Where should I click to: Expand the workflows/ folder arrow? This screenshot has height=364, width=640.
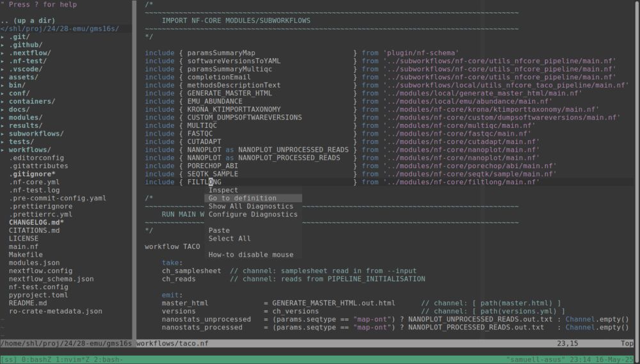[x=3, y=150]
